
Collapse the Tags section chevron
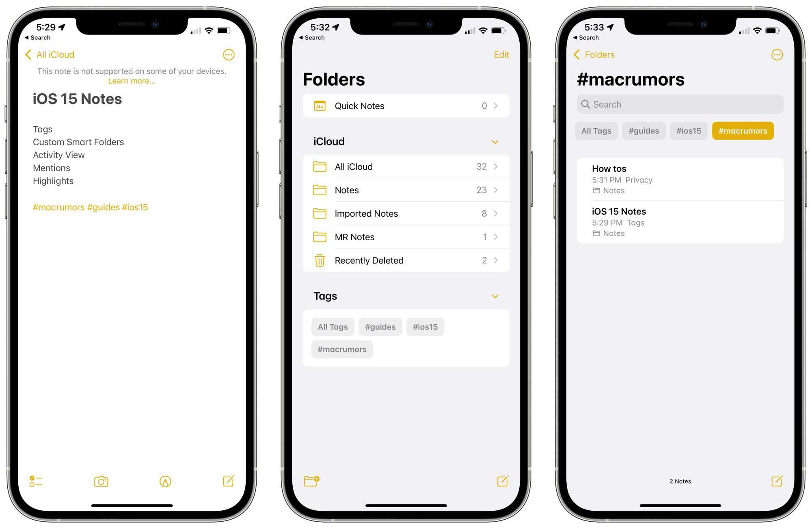tap(495, 296)
